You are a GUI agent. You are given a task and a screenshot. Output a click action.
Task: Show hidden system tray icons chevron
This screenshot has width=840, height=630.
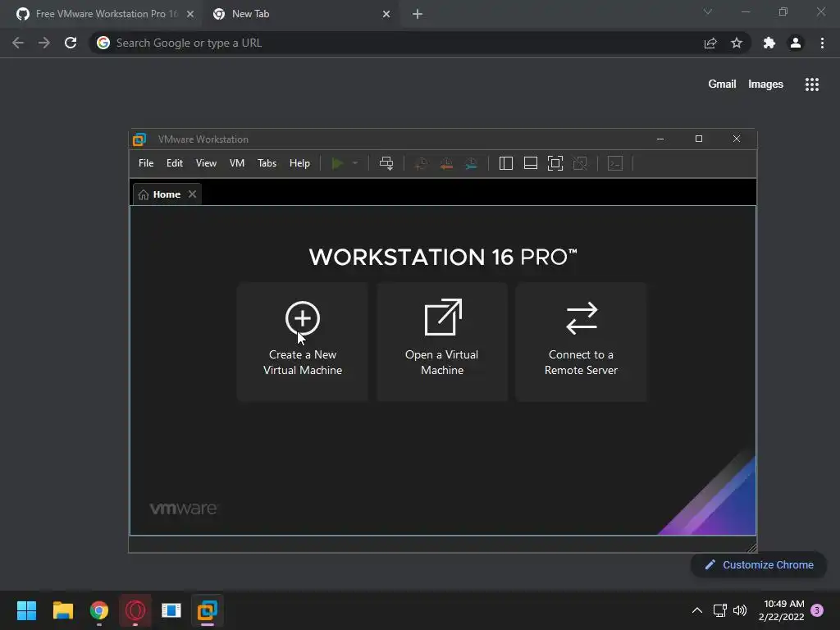[697, 610]
